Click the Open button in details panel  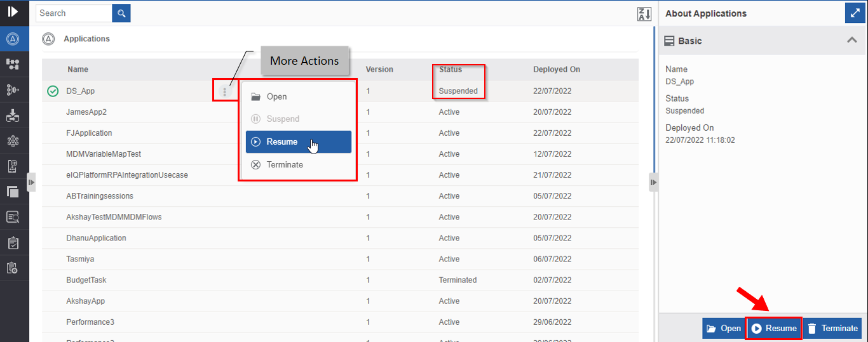coord(723,328)
